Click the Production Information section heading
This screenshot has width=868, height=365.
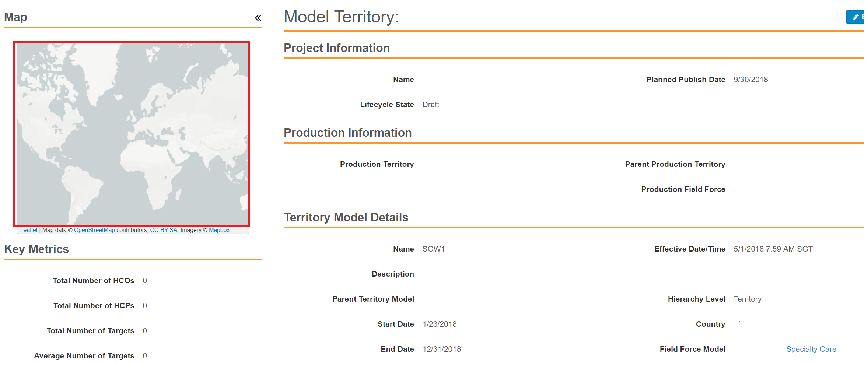[347, 133]
